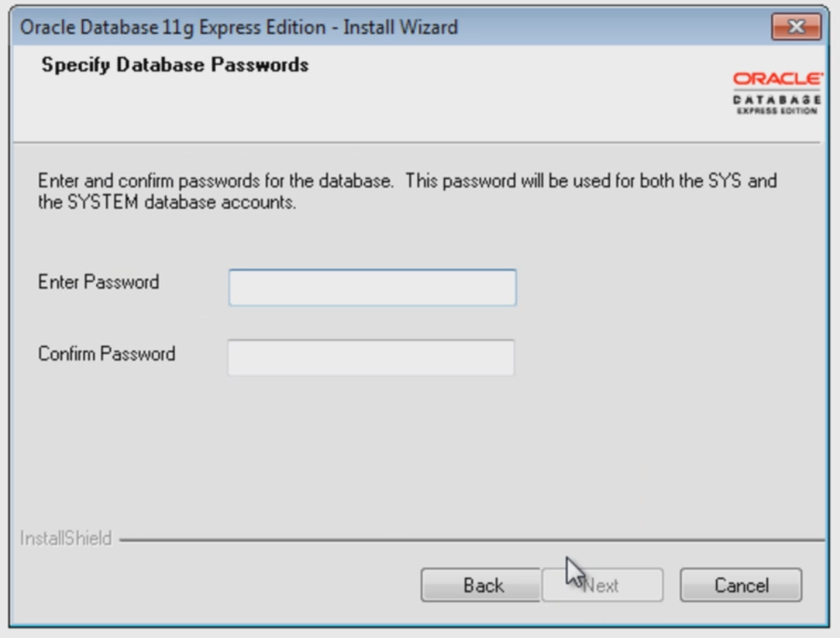
Task: Click the separator line below the header
Action: (x=418, y=142)
